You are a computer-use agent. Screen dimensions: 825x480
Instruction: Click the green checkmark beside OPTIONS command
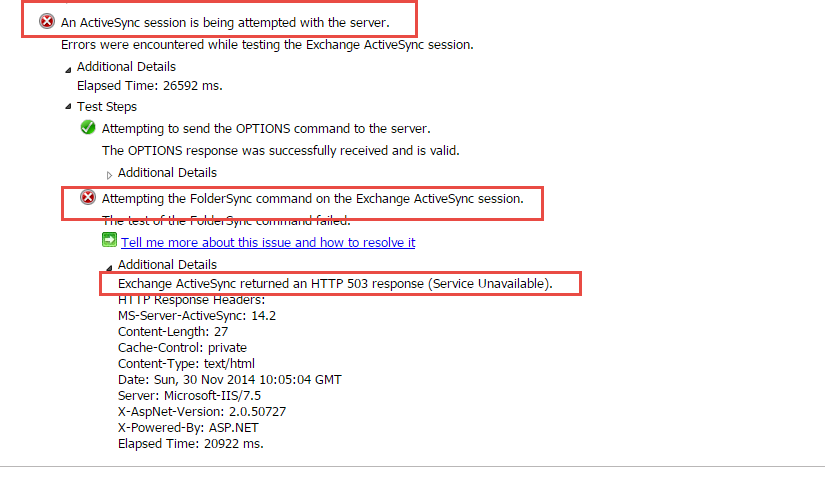tap(88, 127)
